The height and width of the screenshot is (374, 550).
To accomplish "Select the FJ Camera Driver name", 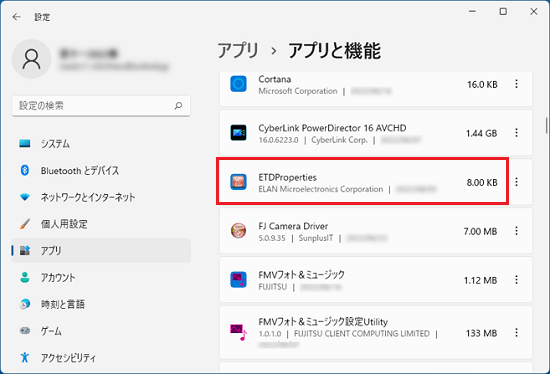I will (x=293, y=226).
